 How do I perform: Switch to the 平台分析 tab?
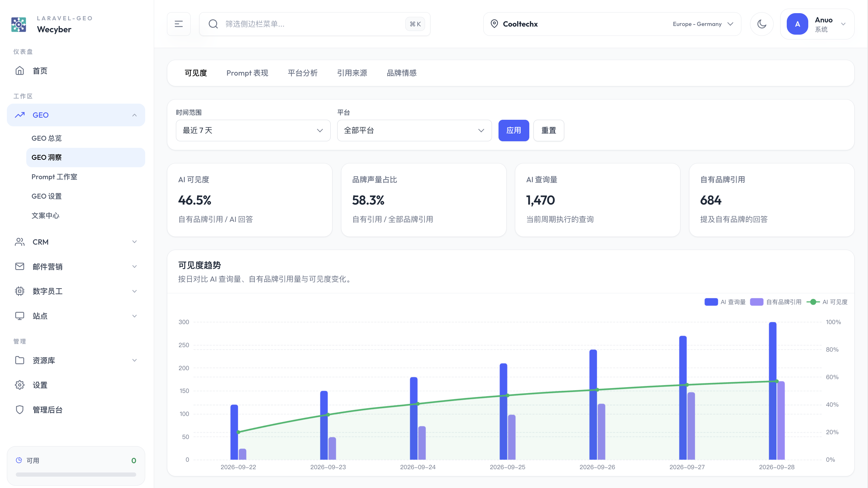coord(302,73)
